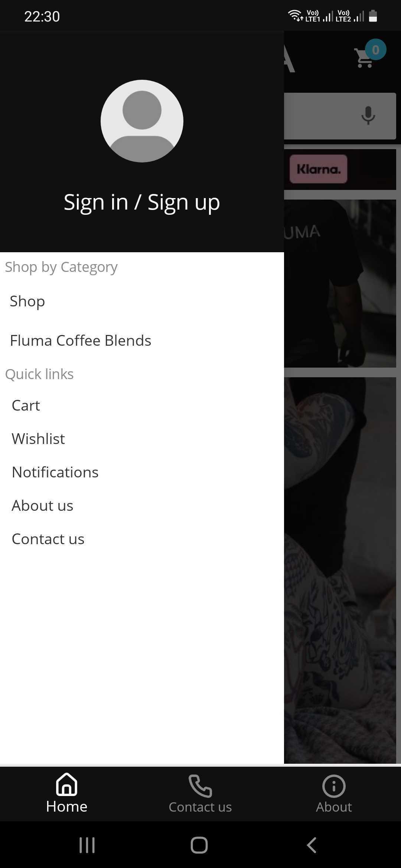Tap the profile avatar placeholder

click(142, 121)
